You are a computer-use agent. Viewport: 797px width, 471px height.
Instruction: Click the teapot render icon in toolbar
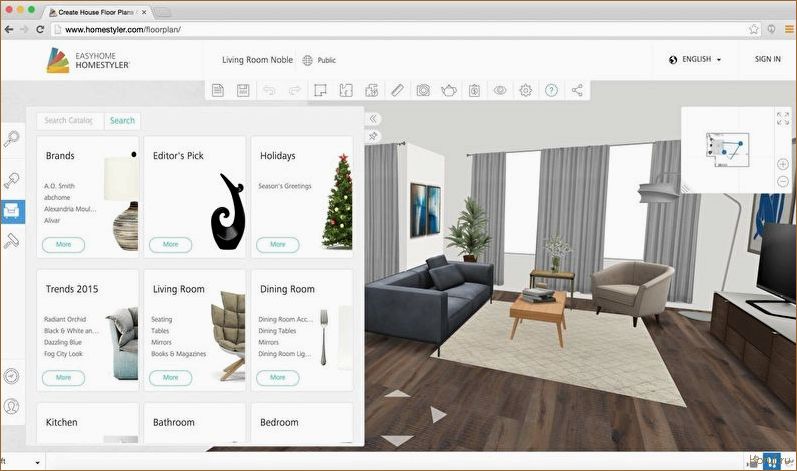[x=449, y=90]
